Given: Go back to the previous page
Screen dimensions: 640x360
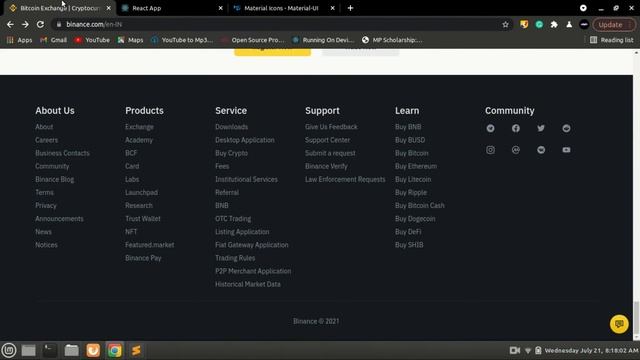Looking at the screenshot, I should 10,24.
